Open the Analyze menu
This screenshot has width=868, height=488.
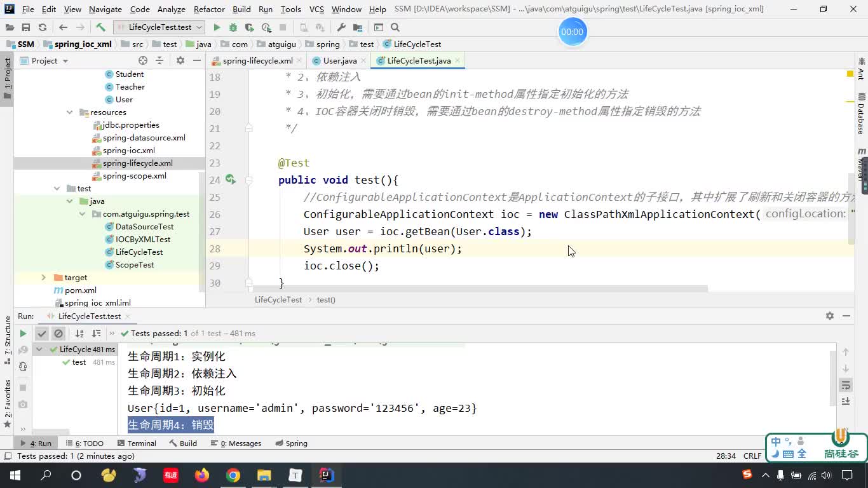[172, 9]
